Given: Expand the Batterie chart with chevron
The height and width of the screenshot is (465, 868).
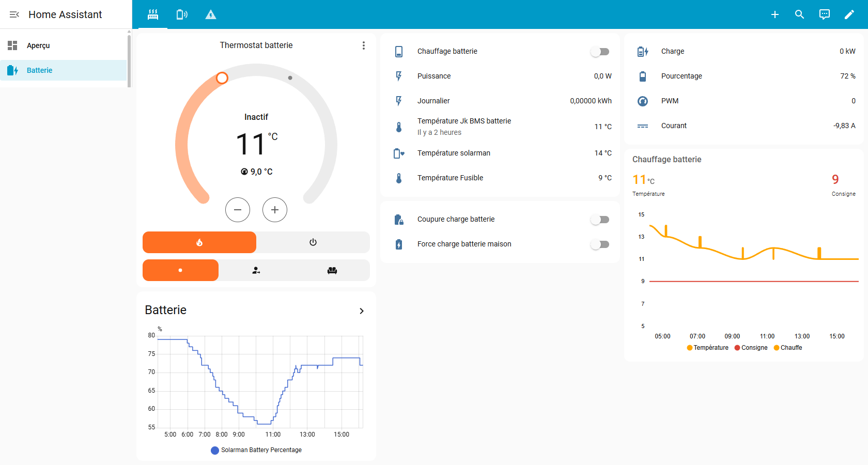Looking at the screenshot, I should coord(362,311).
